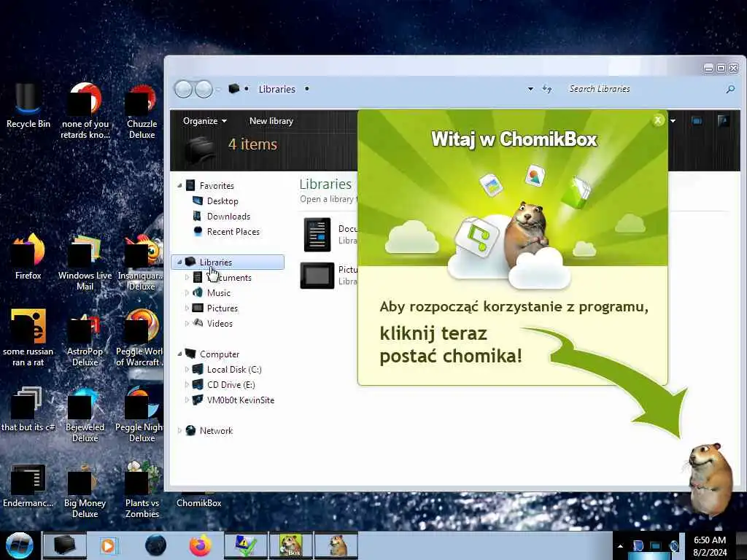
Task: Select VM0b0t KevinSite drive
Action: [x=241, y=400]
